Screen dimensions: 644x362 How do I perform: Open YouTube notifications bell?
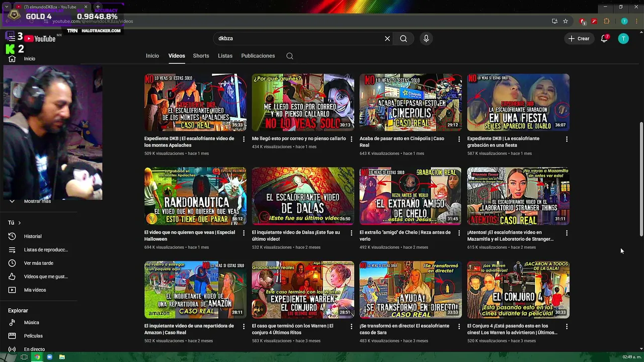coord(605,39)
